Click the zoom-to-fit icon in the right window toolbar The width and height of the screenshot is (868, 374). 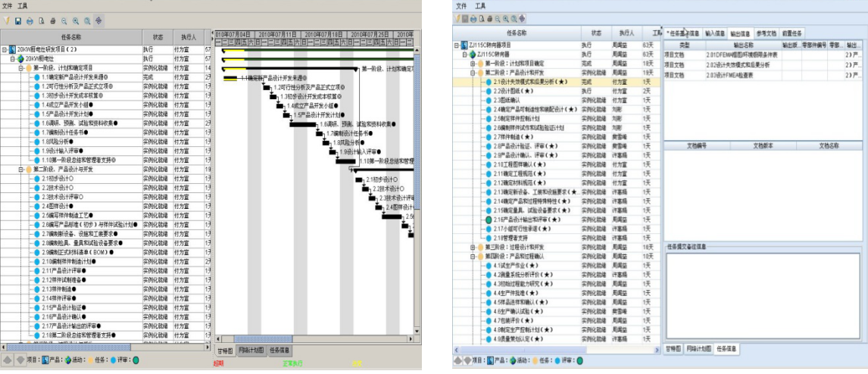tap(514, 18)
